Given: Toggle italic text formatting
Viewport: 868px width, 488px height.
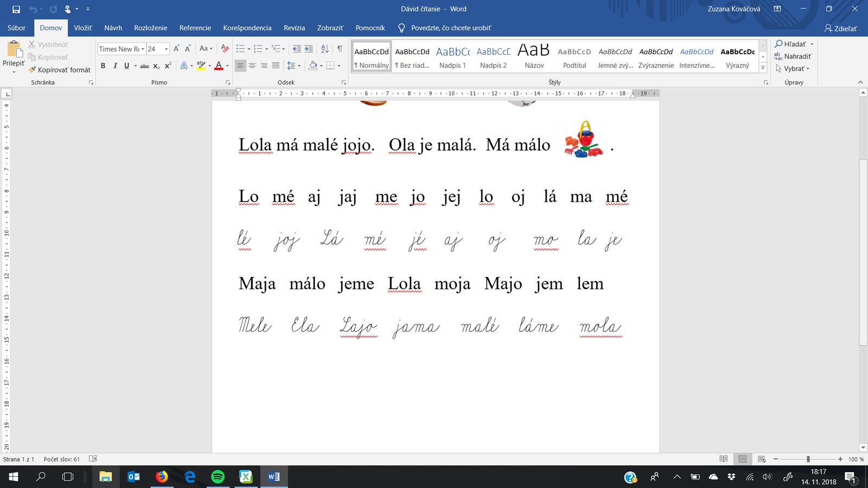Looking at the screenshot, I should tap(115, 66).
